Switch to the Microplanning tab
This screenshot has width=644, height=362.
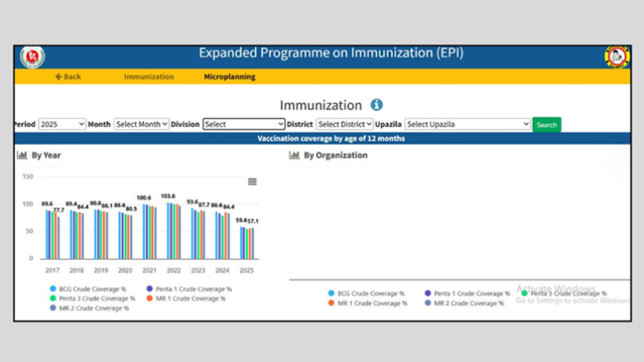pyautogui.click(x=229, y=77)
